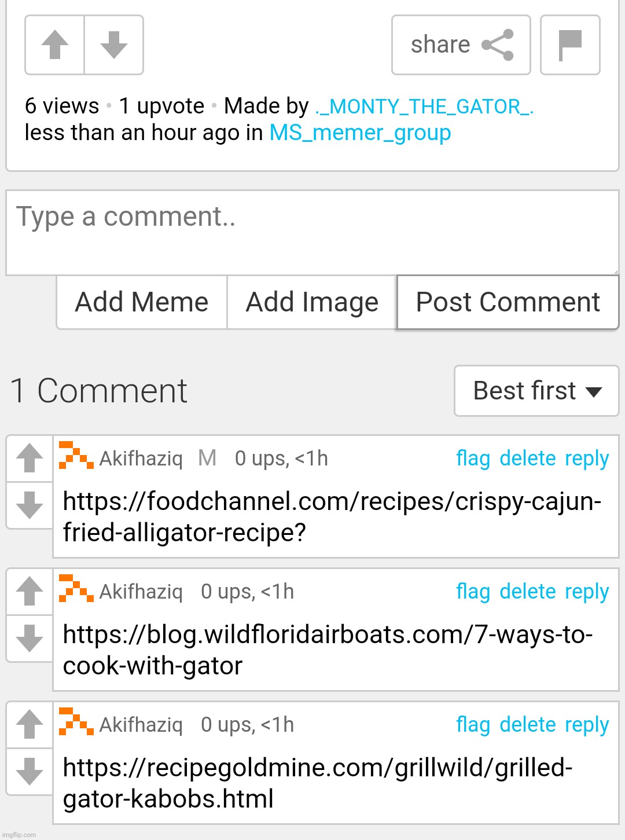Open the Best first sort dropdown

coord(536,391)
